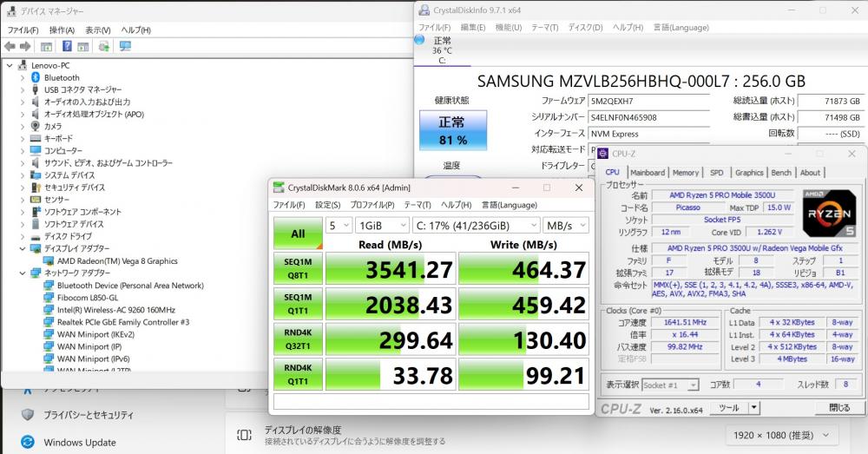
Task: Click the back arrow in Device Manager toolbar
Action: (10, 47)
